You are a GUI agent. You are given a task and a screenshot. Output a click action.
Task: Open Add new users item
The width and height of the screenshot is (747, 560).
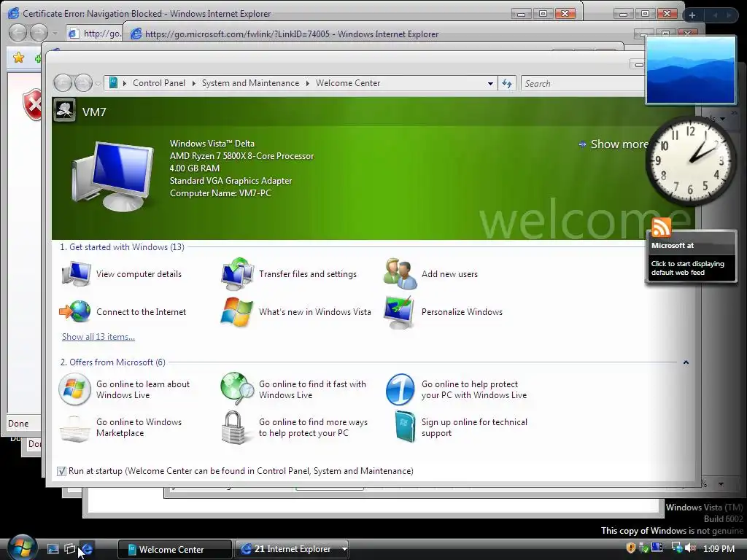[430, 274]
